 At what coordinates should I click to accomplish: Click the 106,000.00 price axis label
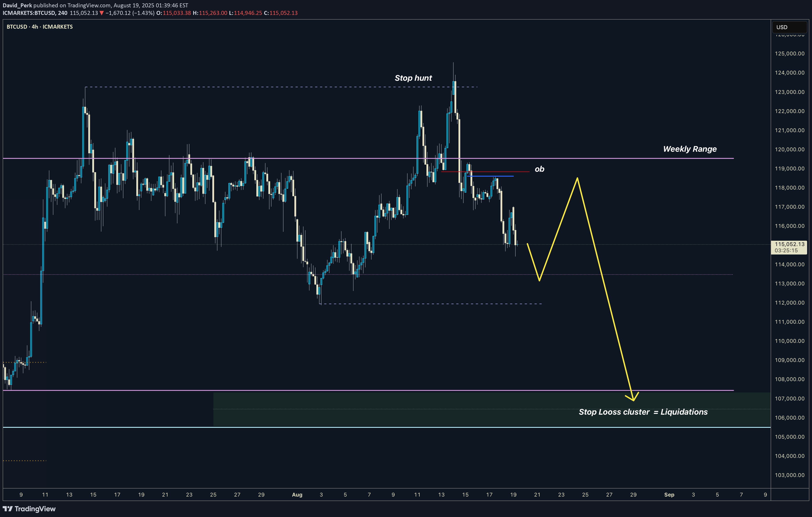tap(789, 417)
